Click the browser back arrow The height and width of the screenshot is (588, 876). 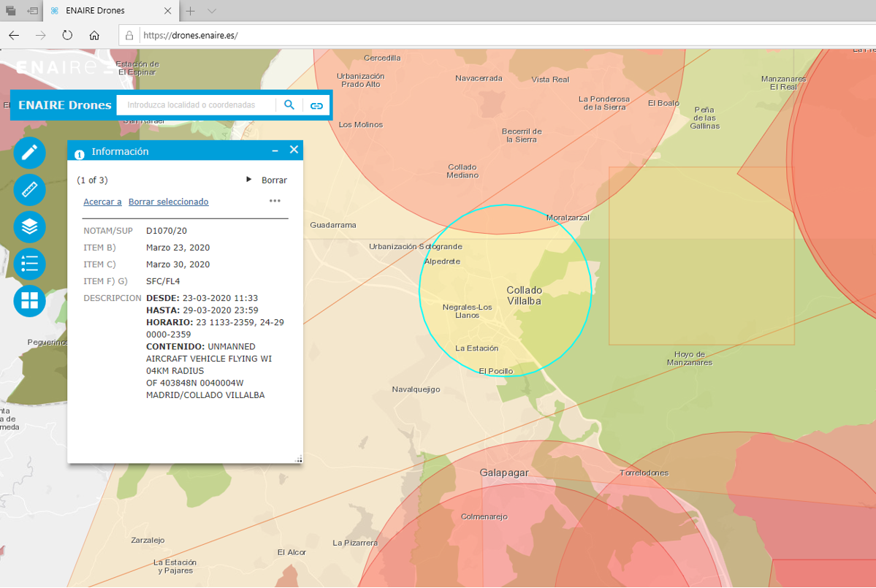pyautogui.click(x=14, y=35)
